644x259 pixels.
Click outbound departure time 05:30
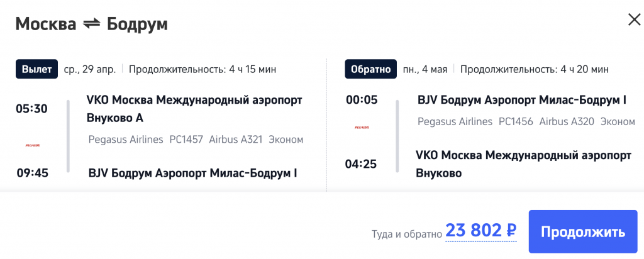[x=31, y=108]
